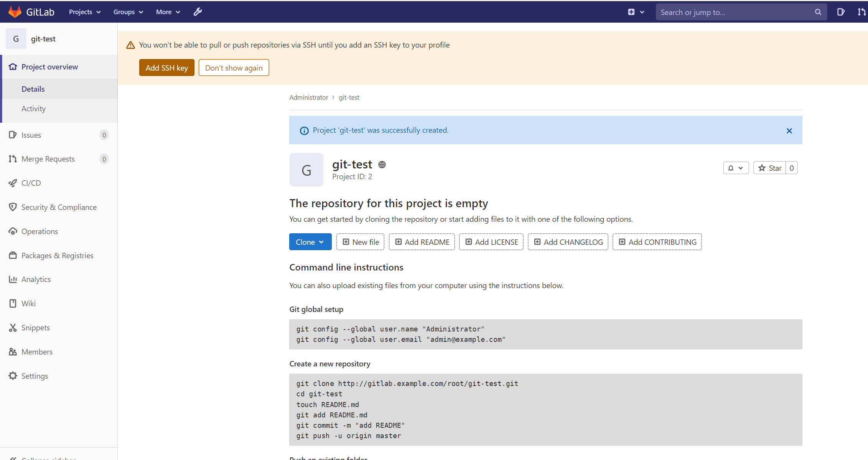Open the merge requests icon in top bar
This screenshot has height=460, width=868.
coord(861,12)
